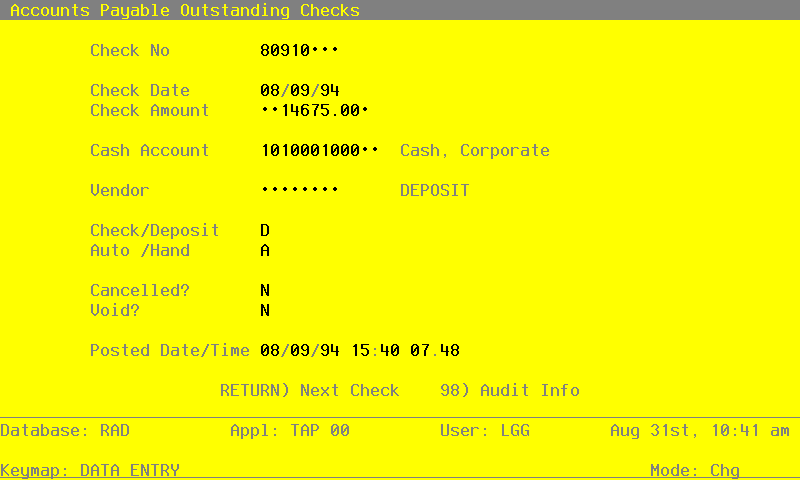This screenshot has height=480, width=800.
Task: Click the Accounts Payable Outstanding Checks title
Action: (x=185, y=10)
